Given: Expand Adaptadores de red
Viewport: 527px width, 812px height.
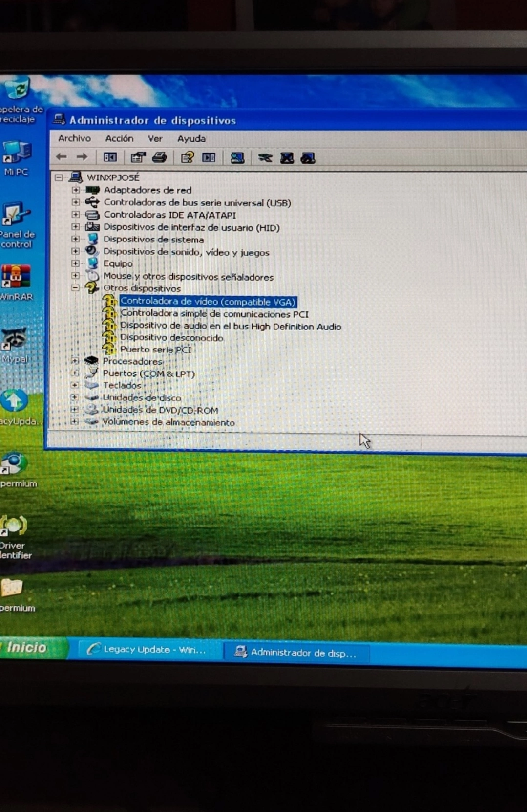Looking at the screenshot, I should (x=75, y=190).
